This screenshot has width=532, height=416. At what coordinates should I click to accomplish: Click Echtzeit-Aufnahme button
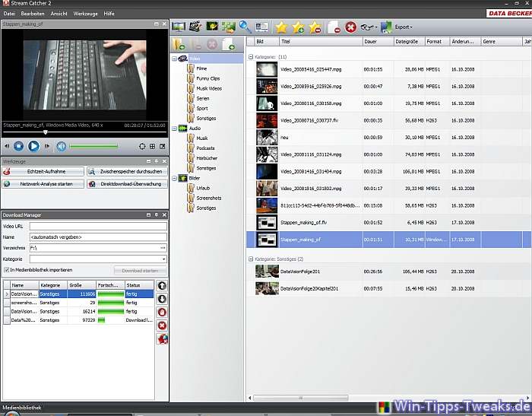pos(43,171)
